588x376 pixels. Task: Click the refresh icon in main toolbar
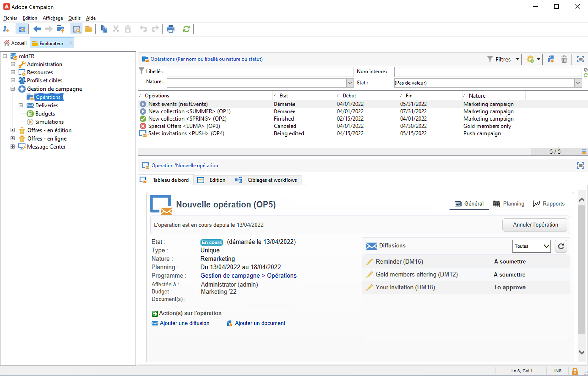tap(186, 29)
